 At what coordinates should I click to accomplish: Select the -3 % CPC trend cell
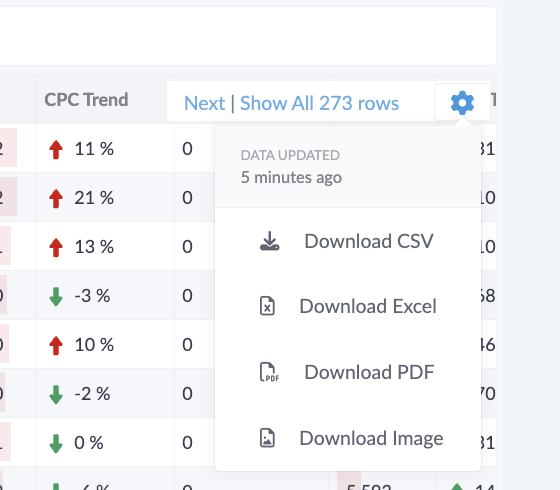105,295
